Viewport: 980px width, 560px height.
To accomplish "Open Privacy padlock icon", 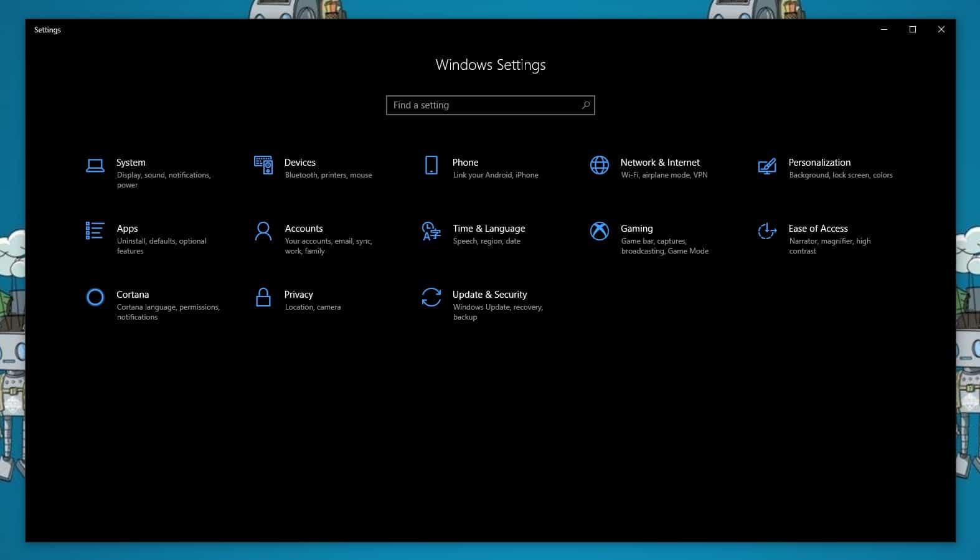I will (263, 297).
